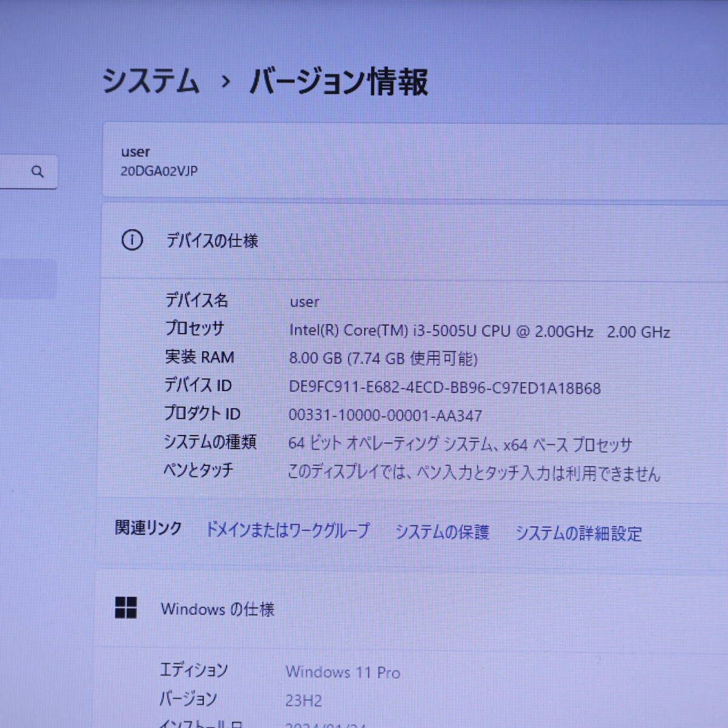The width and height of the screenshot is (728, 728).
Task: Click the プロダクト ID label
Action: pos(202,414)
